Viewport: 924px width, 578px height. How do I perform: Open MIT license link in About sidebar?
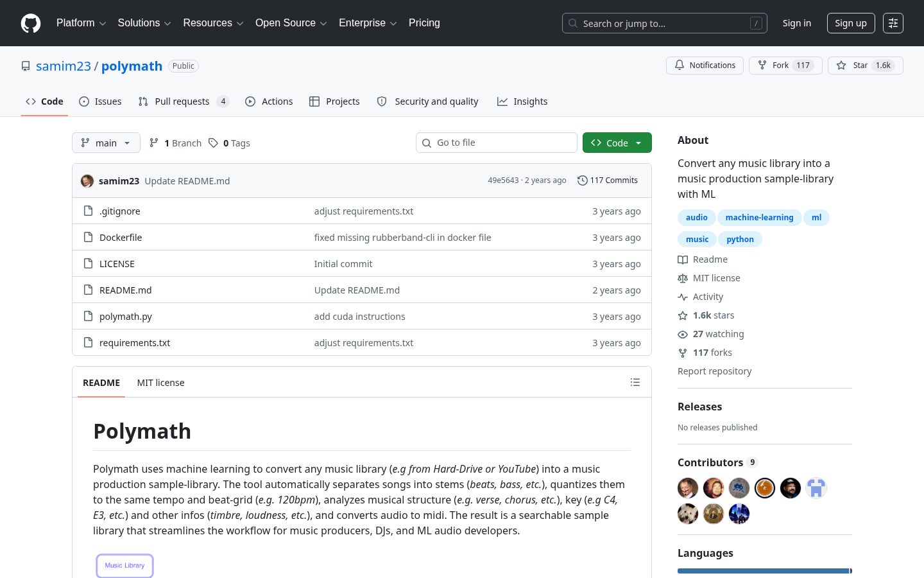pos(709,278)
